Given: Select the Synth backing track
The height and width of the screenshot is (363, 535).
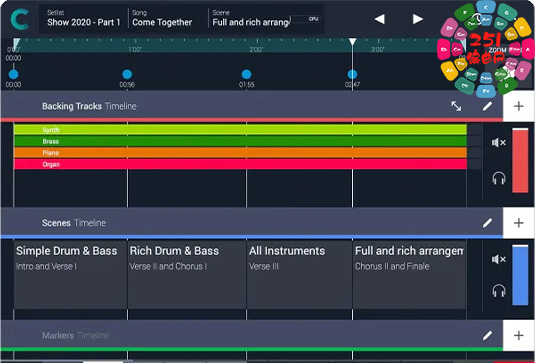Looking at the screenshot, I should [240, 130].
